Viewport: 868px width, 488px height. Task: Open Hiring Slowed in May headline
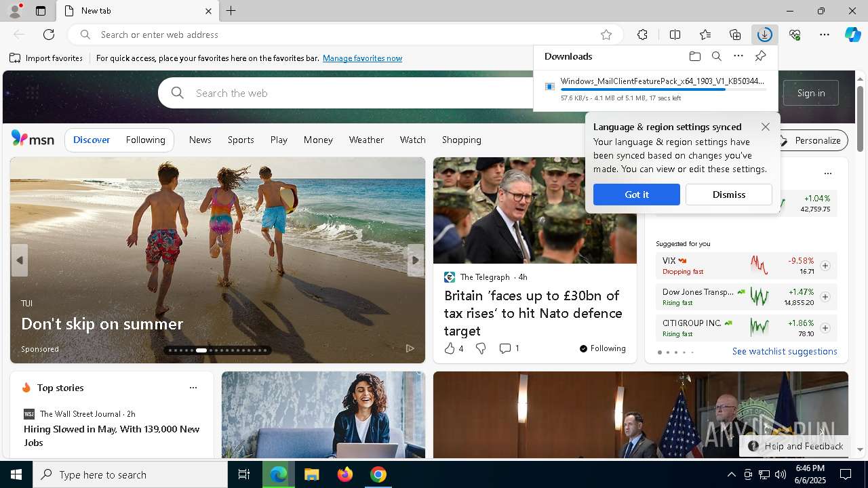112,436
